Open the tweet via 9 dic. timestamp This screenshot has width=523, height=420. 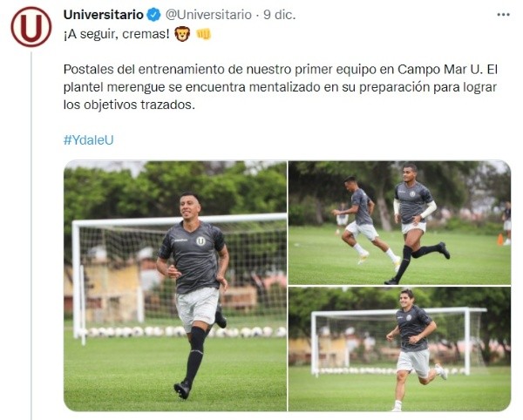click(x=280, y=15)
